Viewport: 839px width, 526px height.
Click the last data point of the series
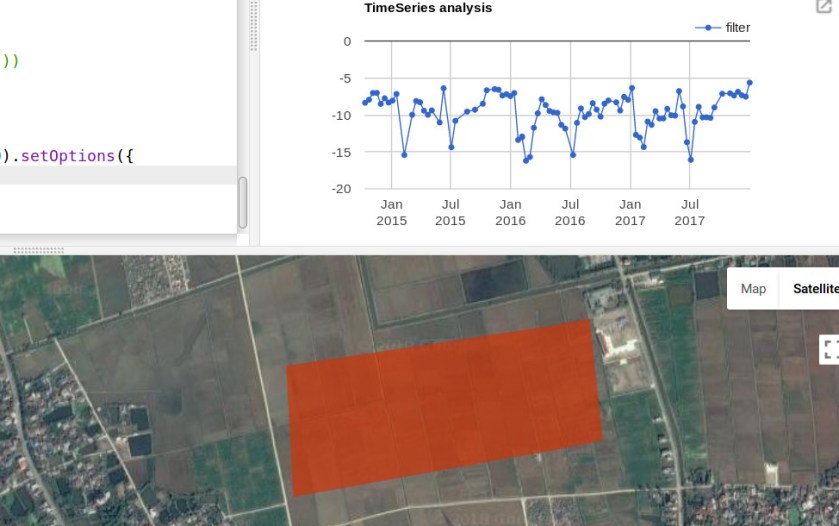pos(749,83)
